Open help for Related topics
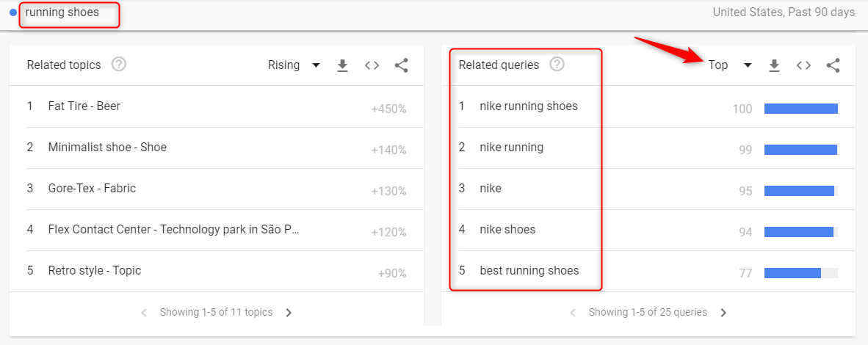Image resolution: width=868 pixels, height=345 pixels. (119, 65)
